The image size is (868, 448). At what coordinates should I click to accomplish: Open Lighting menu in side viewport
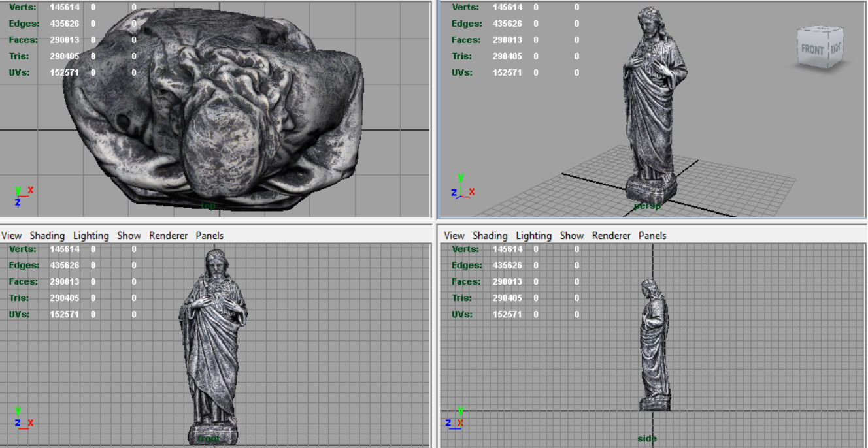(x=534, y=236)
